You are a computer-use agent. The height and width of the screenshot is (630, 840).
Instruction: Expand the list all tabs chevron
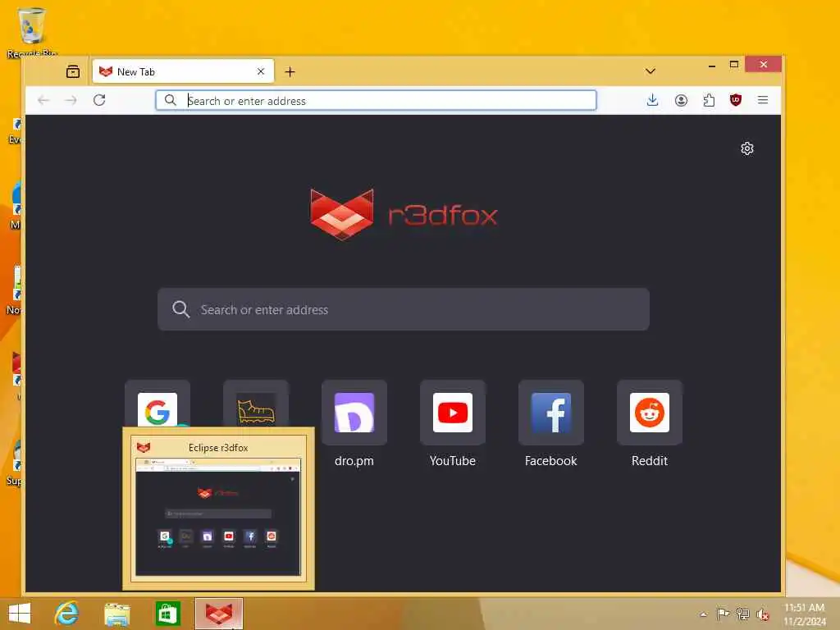click(x=651, y=71)
